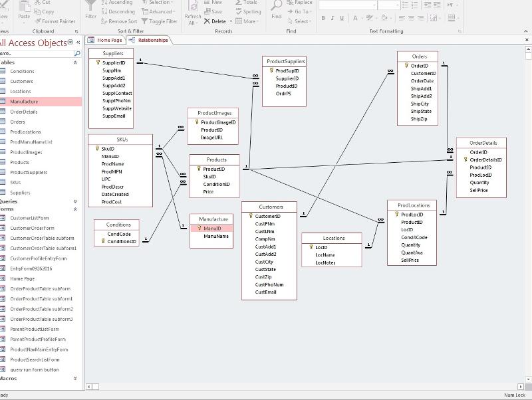Collapse navigation pane with double-chevron
532x400 pixels.
click(78, 43)
